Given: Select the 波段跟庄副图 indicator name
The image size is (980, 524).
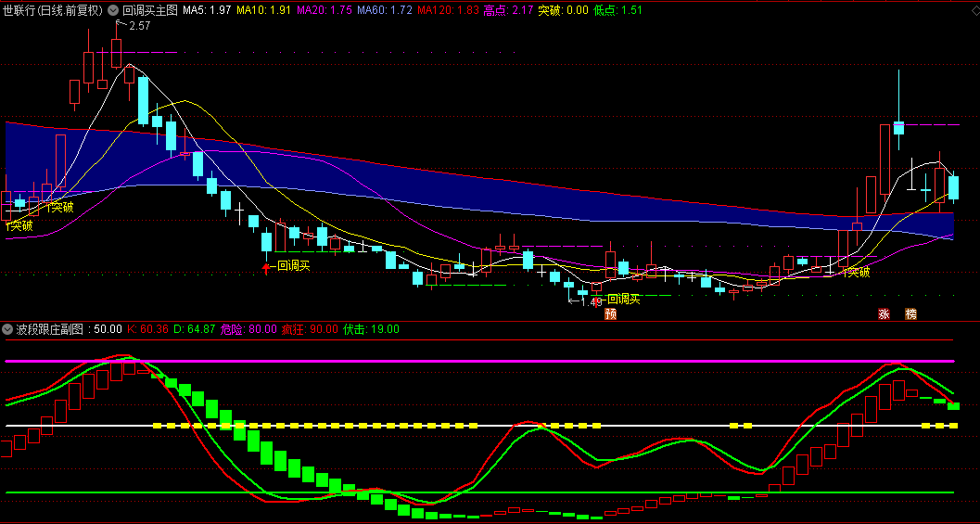Looking at the screenshot, I should point(49,329).
